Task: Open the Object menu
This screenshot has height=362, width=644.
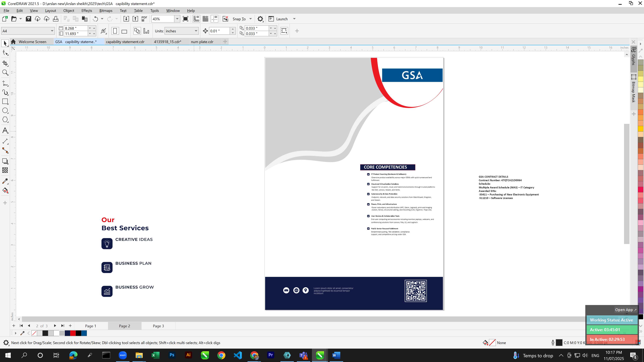Action: click(x=69, y=11)
